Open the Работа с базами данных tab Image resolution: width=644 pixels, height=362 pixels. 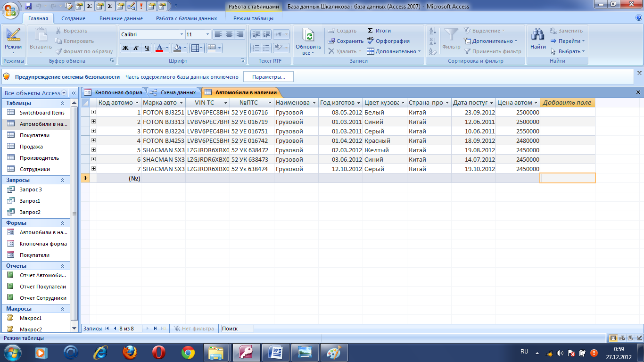pos(187,18)
